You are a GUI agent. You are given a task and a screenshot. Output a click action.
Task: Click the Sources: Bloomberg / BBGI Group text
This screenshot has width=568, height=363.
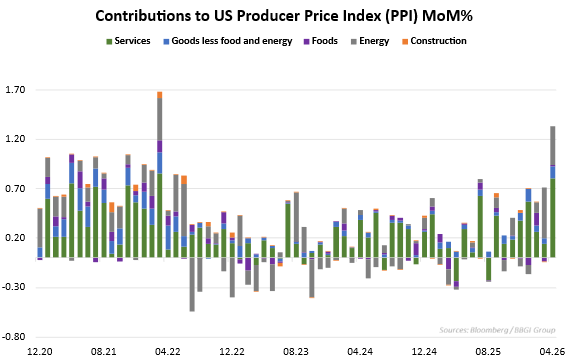click(x=497, y=330)
